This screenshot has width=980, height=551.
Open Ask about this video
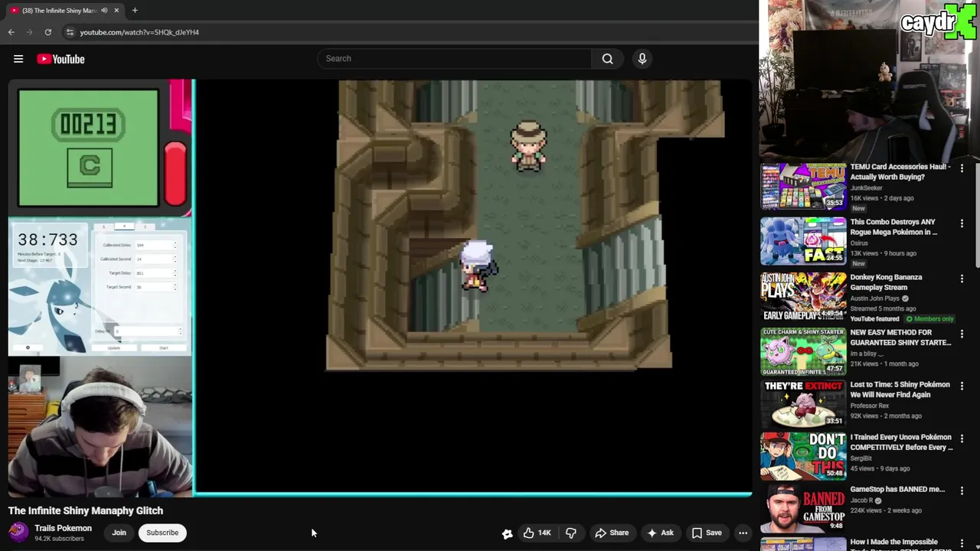(x=660, y=533)
